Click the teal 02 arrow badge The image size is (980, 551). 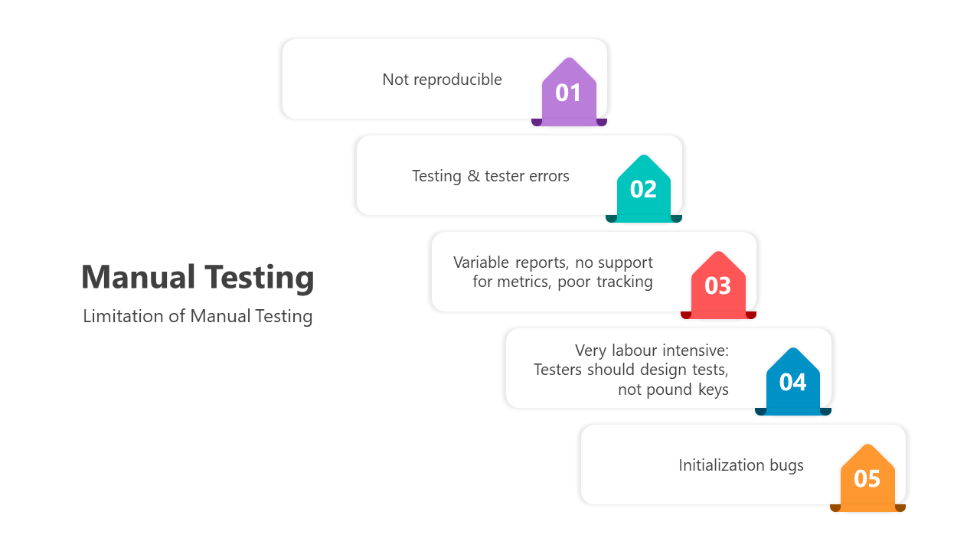pyautogui.click(x=644, y=188)
